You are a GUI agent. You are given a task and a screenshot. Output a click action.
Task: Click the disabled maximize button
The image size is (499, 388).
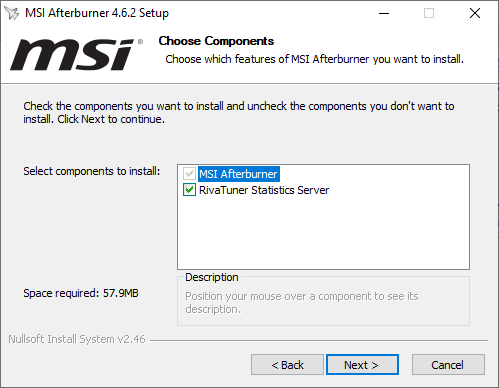(429, 13)
